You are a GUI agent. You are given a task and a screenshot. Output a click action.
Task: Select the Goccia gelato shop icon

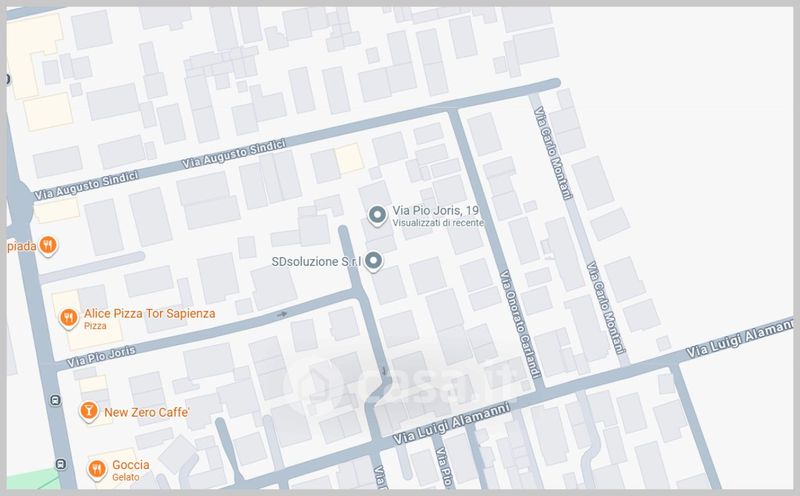pos(96,467)
